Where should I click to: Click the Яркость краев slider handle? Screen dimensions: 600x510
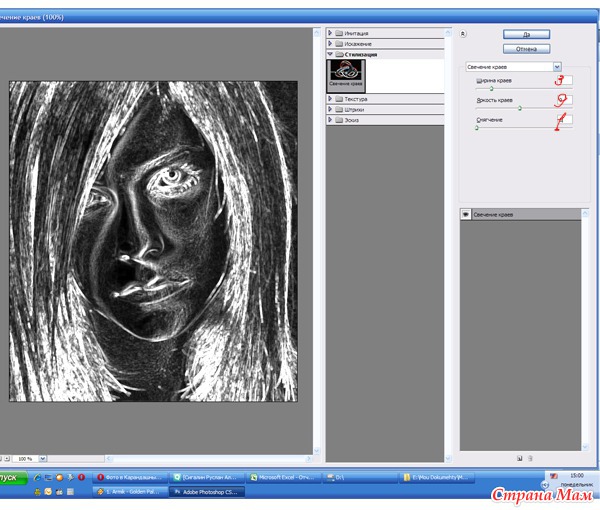[520, 108]
